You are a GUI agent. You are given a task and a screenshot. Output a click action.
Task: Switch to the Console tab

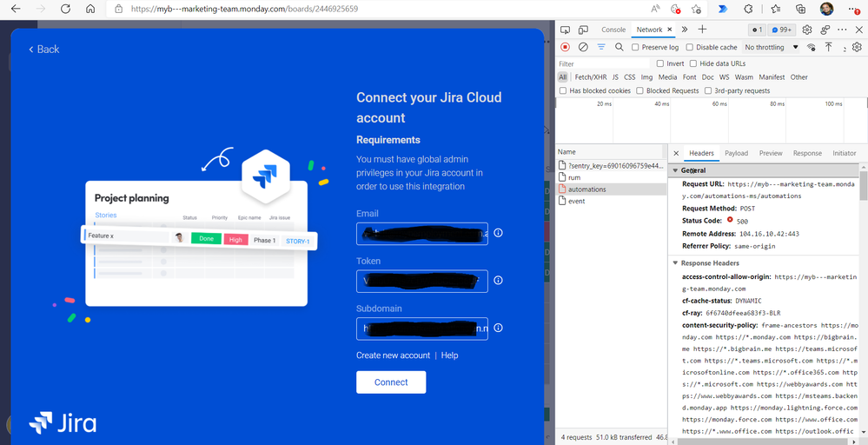tap(613, 30)
